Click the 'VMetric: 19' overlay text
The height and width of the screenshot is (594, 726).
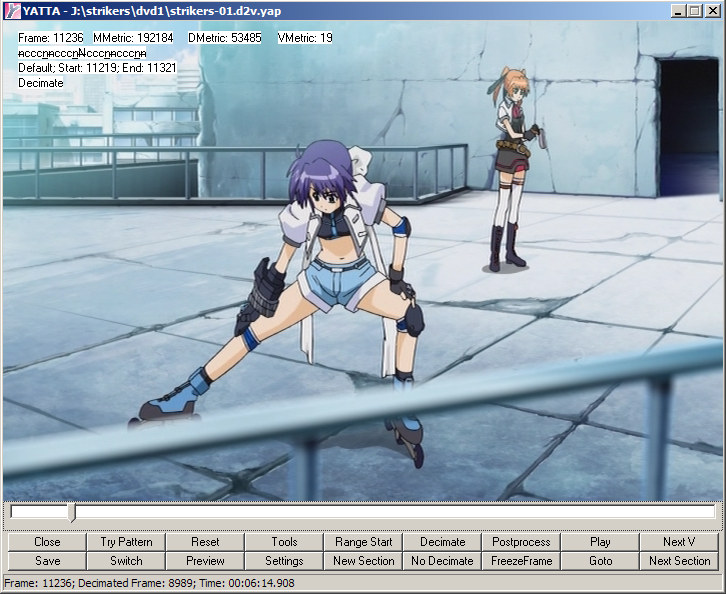pyautogui.click(x=305, y=38)
